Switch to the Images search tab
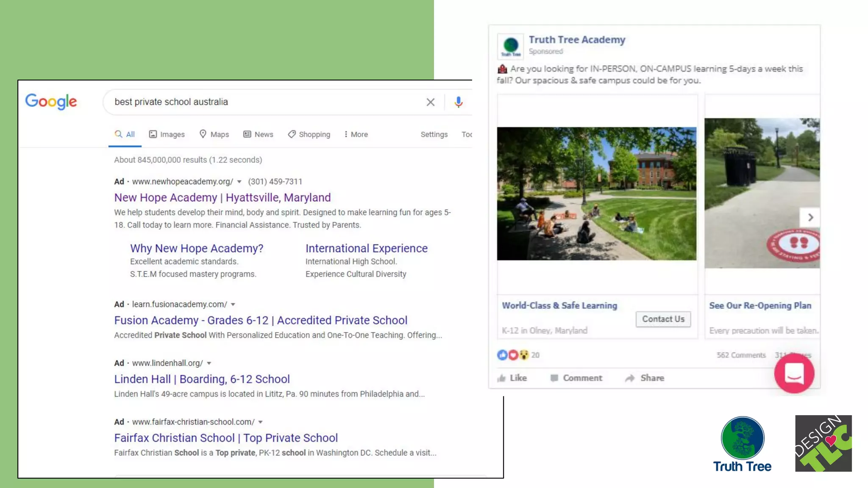 (x=167, y=134)
